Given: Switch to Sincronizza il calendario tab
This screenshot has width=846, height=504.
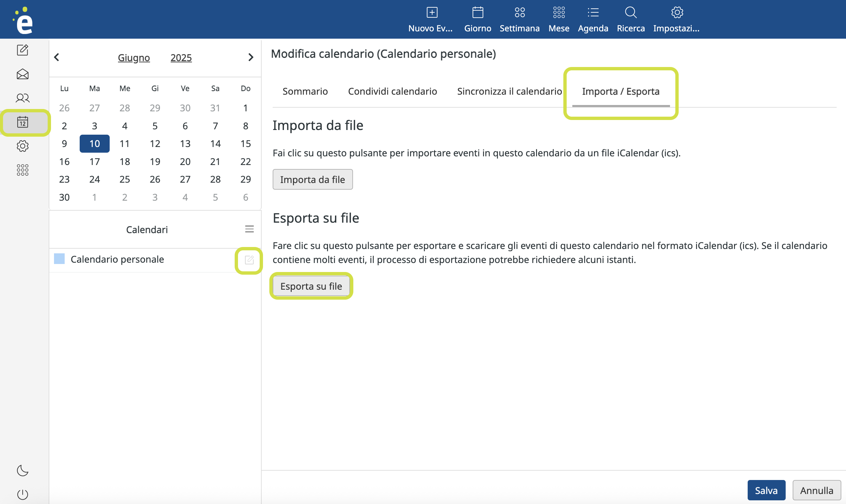Looking at the screenshot, I should pos(509,91).
